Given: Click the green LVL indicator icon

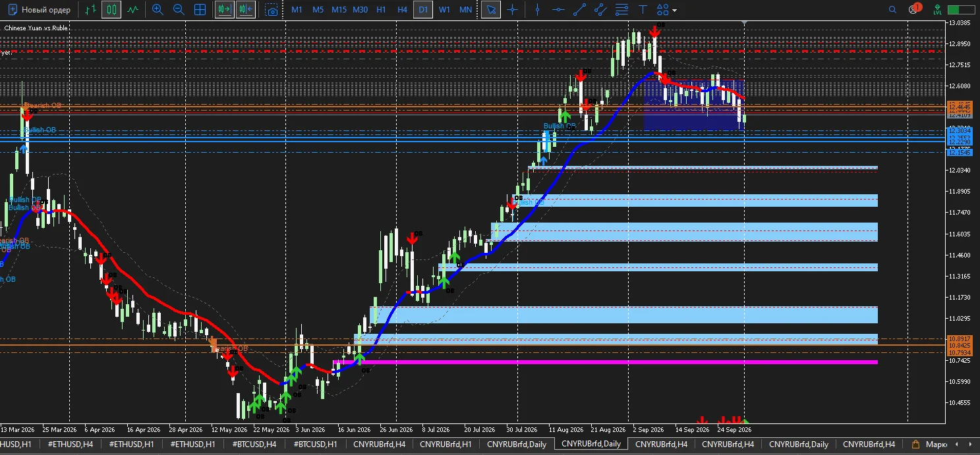Looking at the screenshot, I should 937,10.
